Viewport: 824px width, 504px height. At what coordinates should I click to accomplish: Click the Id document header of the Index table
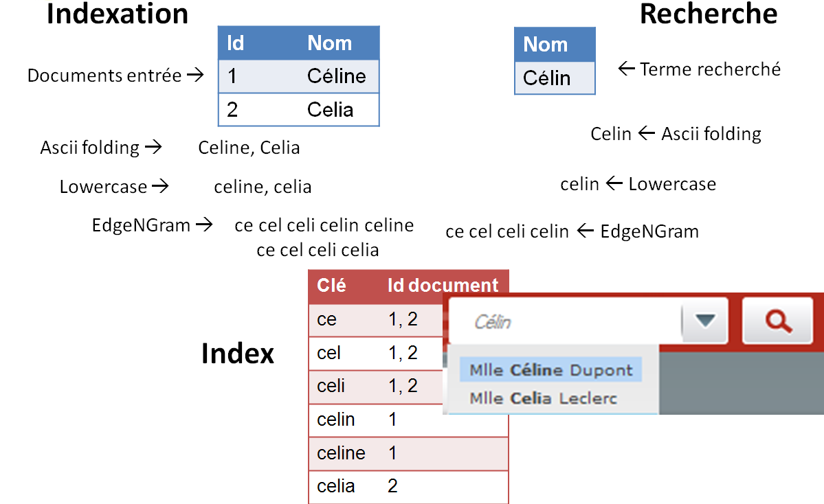(443, 285)
